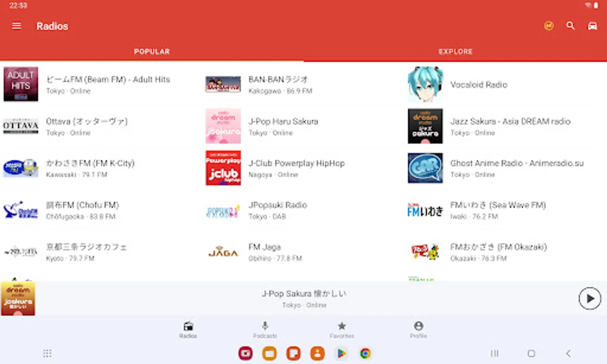
Task: Tap J-Pop Haru Sakura pink logo
Action: tap(223, 126)
